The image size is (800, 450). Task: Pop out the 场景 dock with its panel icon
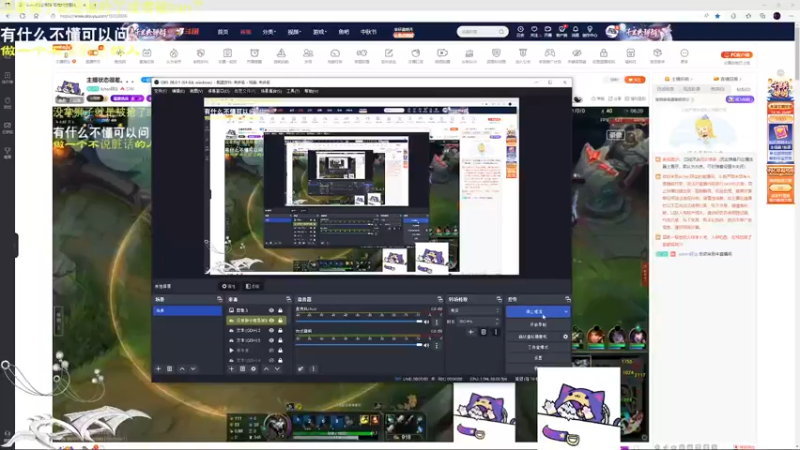click(219, 299)
